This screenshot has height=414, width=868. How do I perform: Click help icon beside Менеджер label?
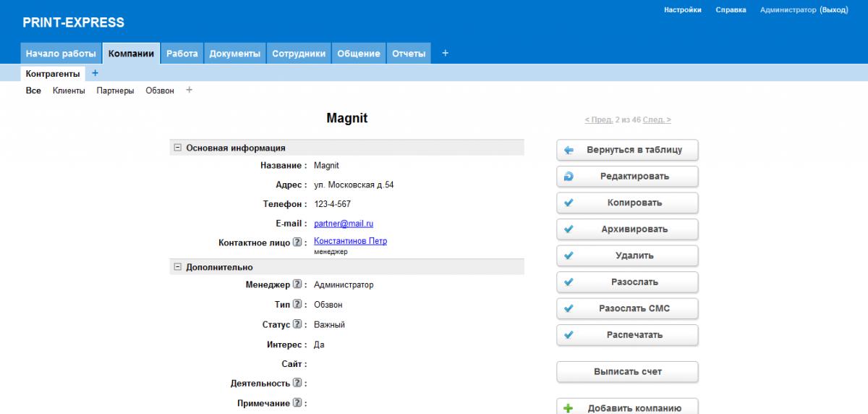pos(297,285)
